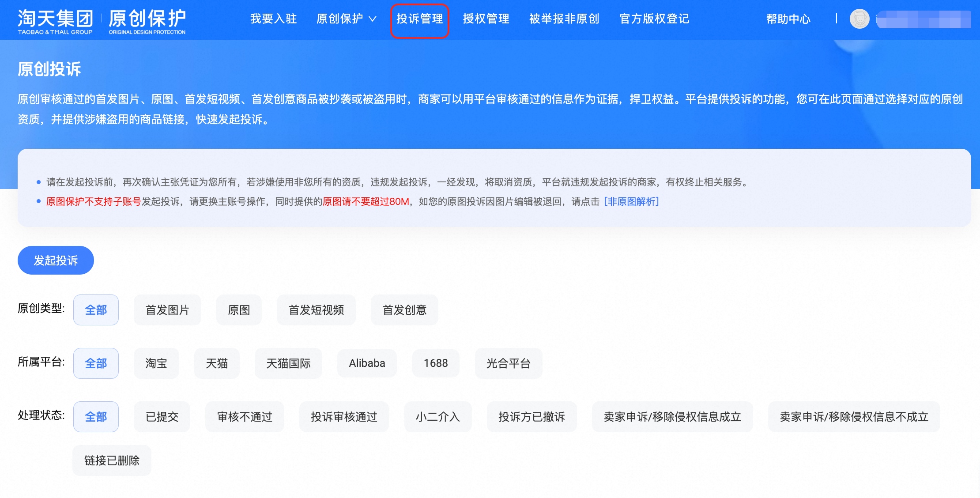Go to 授权管理 in navigation
This screenshot has height=498, width=980.
(486, 19)
